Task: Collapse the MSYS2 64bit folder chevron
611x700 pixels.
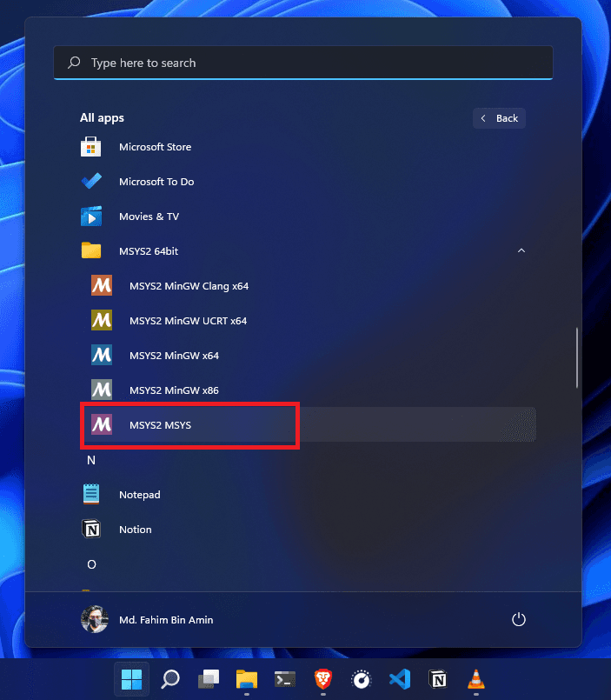Action: click(521, 250)
